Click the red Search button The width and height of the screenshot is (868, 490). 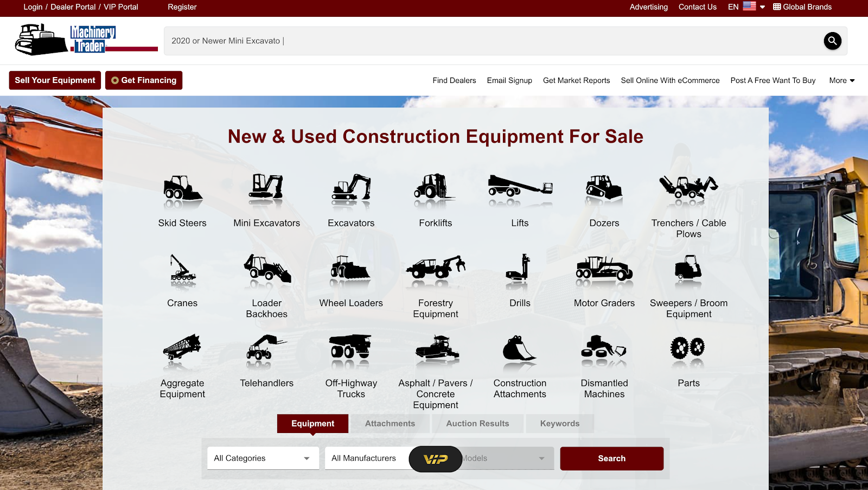[x=612, y=459]
